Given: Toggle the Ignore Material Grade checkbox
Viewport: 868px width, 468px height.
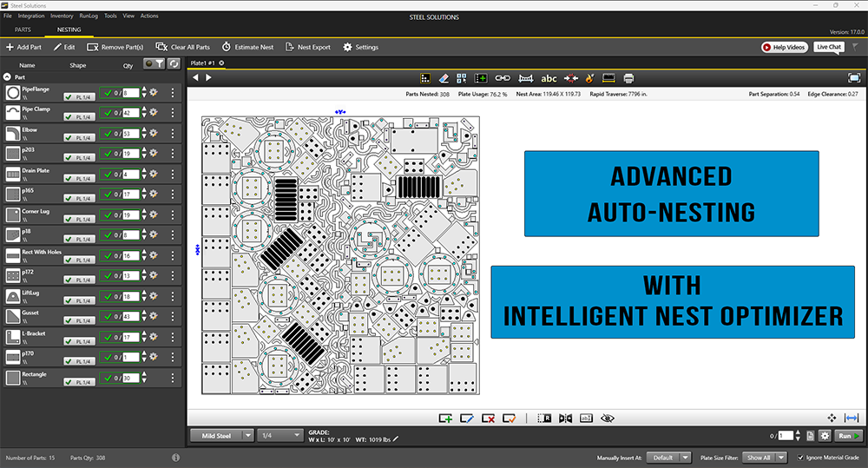Looking at the screenshot, I should point(800,458).
